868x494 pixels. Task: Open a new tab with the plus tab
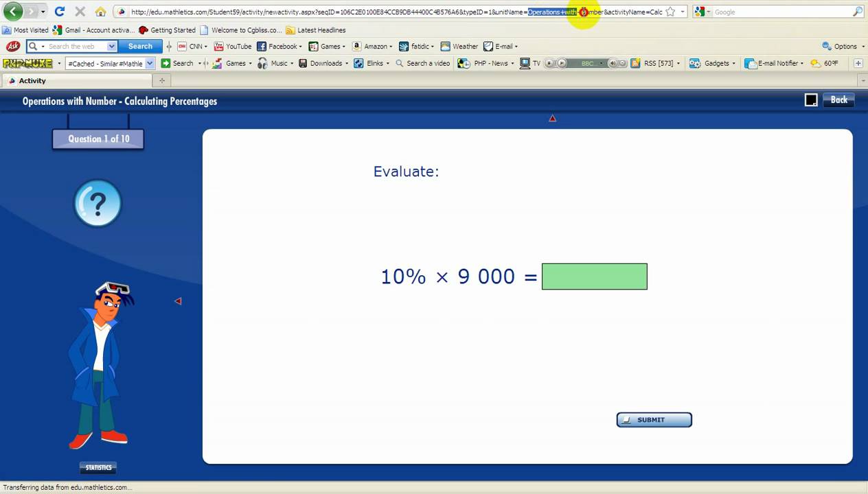(162, 80)
